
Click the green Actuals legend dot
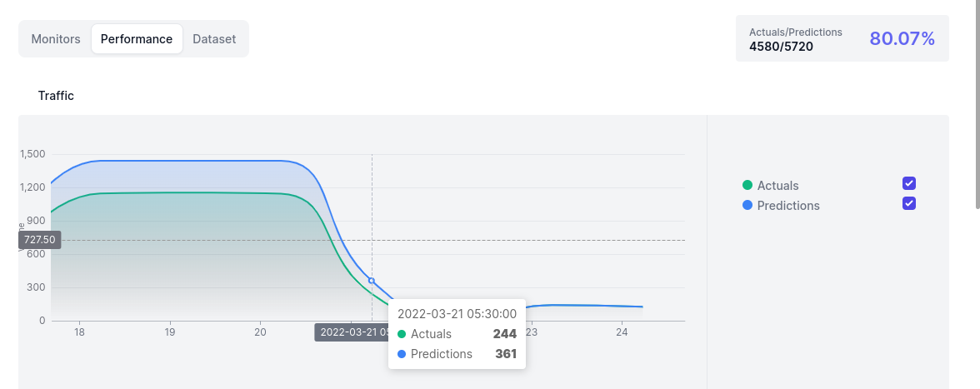(747, 186)
